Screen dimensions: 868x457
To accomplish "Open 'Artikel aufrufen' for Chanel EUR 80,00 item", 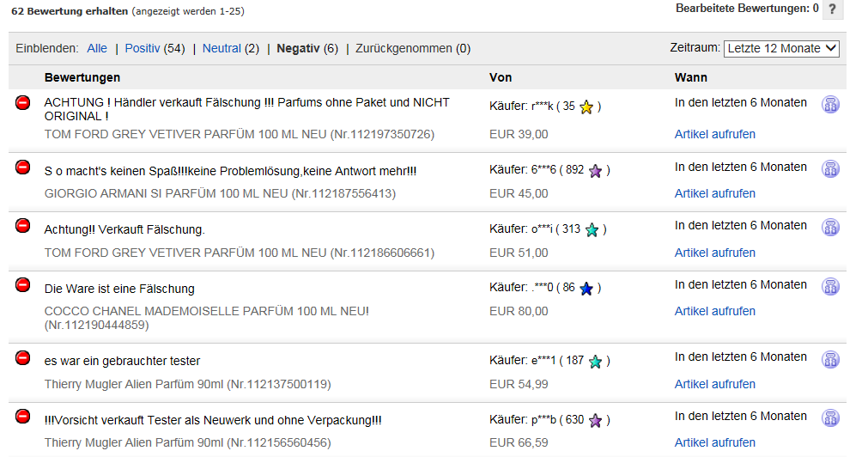I will click(714, 311).
